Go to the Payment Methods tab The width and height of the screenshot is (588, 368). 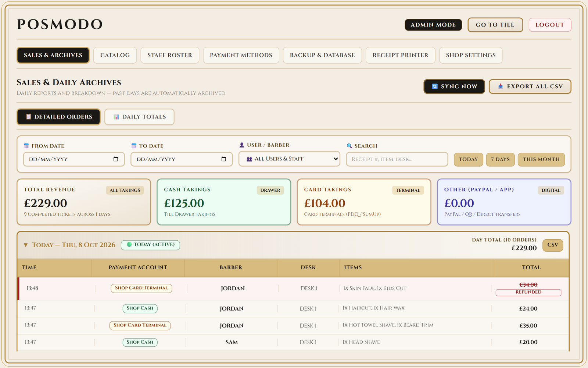click(241, 55)
